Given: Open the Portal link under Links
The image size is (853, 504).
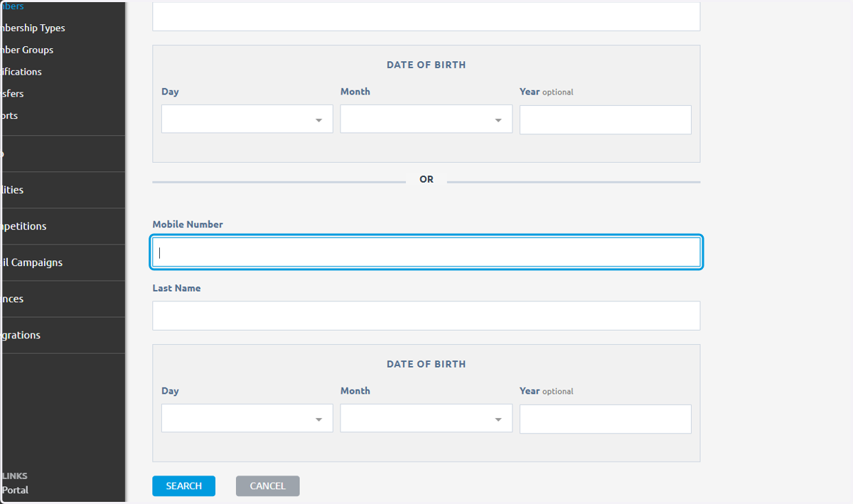Looking at the screenshot, I should tap(15, 490).
